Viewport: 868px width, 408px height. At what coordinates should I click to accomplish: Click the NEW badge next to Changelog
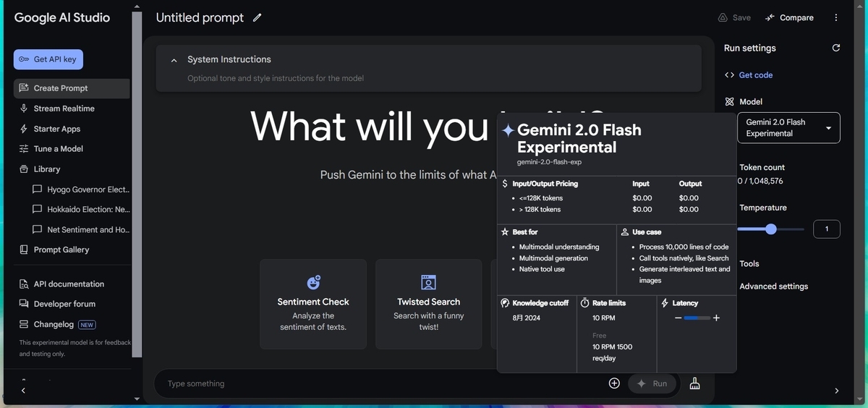[87, 325]
